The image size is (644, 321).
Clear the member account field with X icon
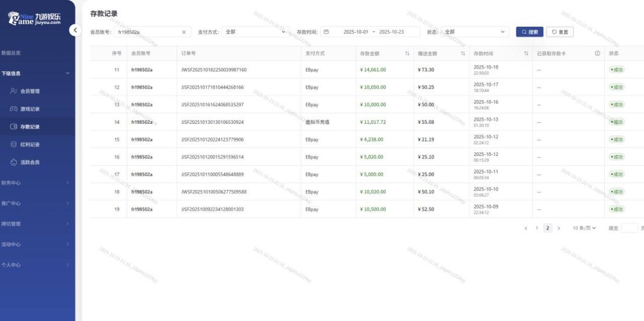coord(184,32)
